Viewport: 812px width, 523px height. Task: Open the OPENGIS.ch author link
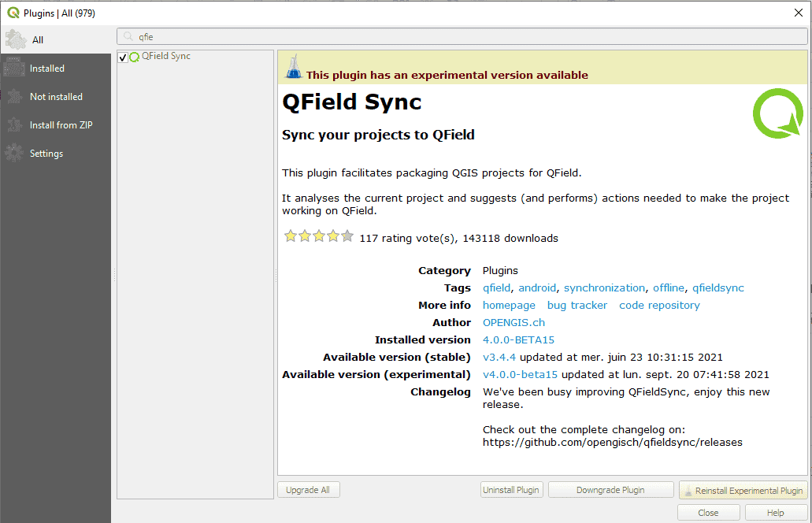point(514,322)
